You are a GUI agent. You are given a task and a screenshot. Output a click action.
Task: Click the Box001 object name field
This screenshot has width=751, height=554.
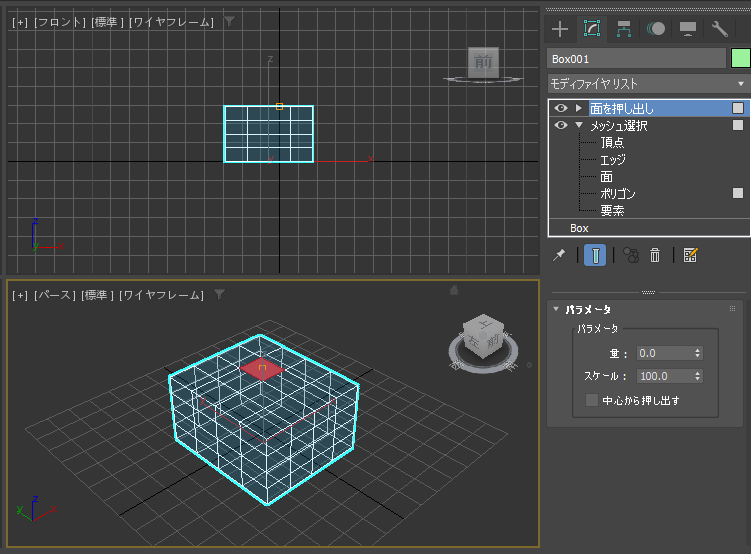[636, 59]
